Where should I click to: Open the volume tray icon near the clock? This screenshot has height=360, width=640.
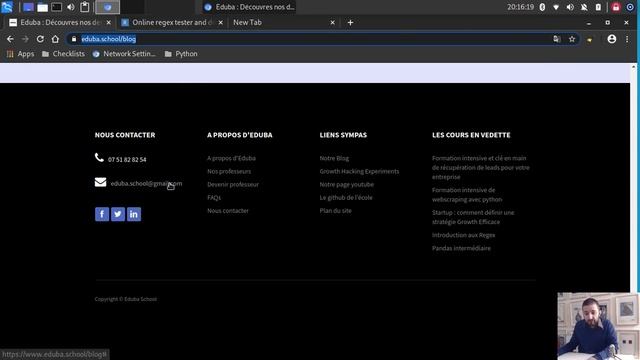[570, 7]
